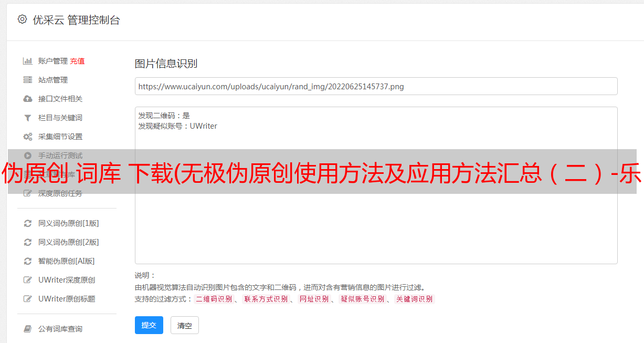Open 公有词库查询

[x=60, y=329]
